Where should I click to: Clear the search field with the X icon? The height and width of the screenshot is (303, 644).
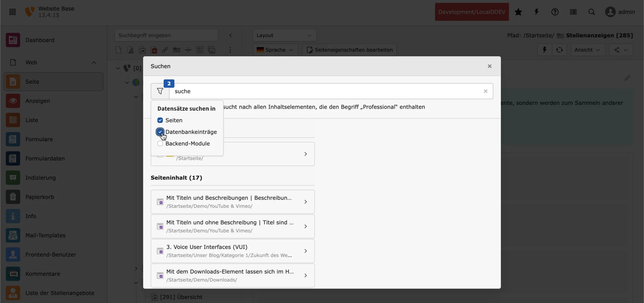pos(486,91)
